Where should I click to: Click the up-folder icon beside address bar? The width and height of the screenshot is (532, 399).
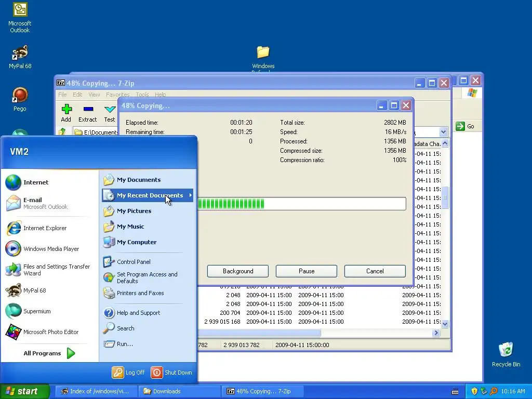pyautogui.click(x=62, y=131)
